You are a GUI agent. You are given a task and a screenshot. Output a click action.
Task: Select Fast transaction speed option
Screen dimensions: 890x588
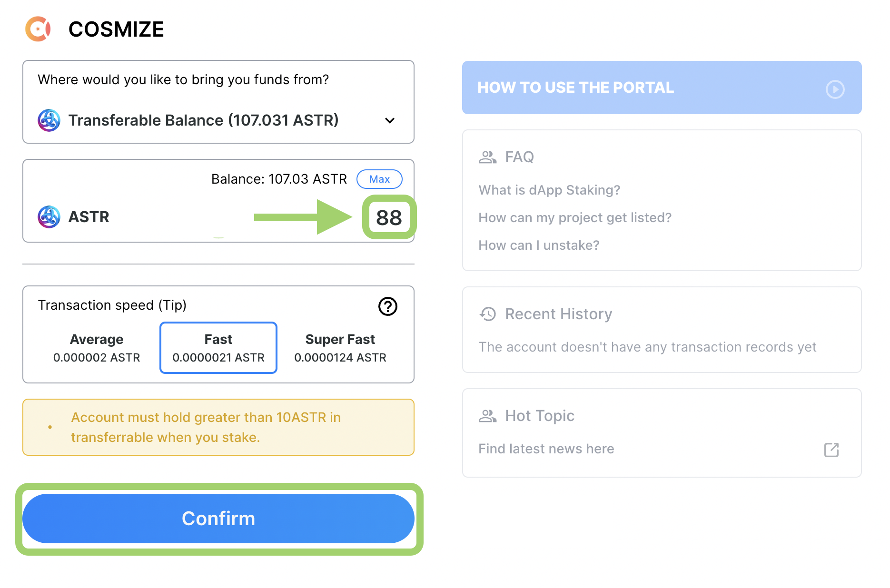click(218, 348)
